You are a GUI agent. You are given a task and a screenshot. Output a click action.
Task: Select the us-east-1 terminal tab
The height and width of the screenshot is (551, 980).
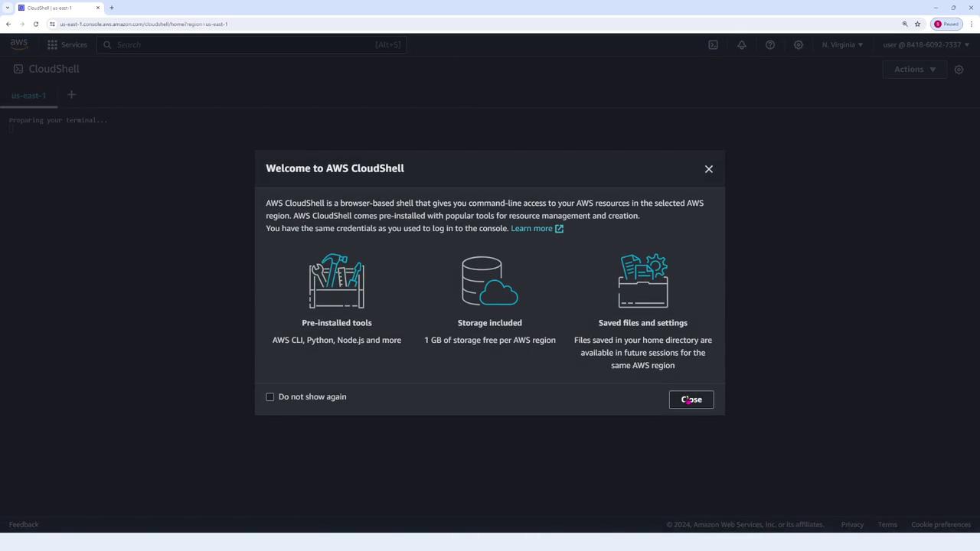click(x=29, y=96)
